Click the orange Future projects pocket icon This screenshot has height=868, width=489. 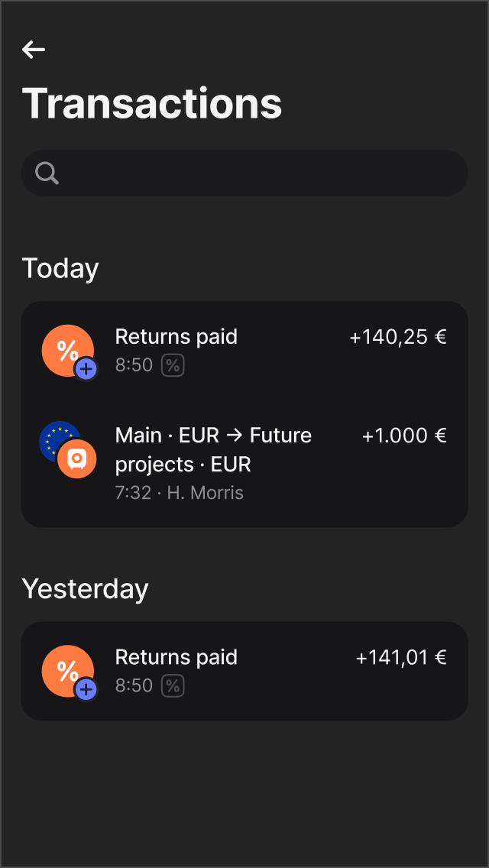(x=77, y=458)
